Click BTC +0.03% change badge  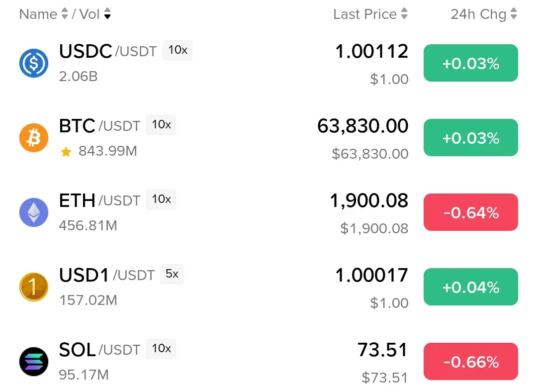click(470, 138)
